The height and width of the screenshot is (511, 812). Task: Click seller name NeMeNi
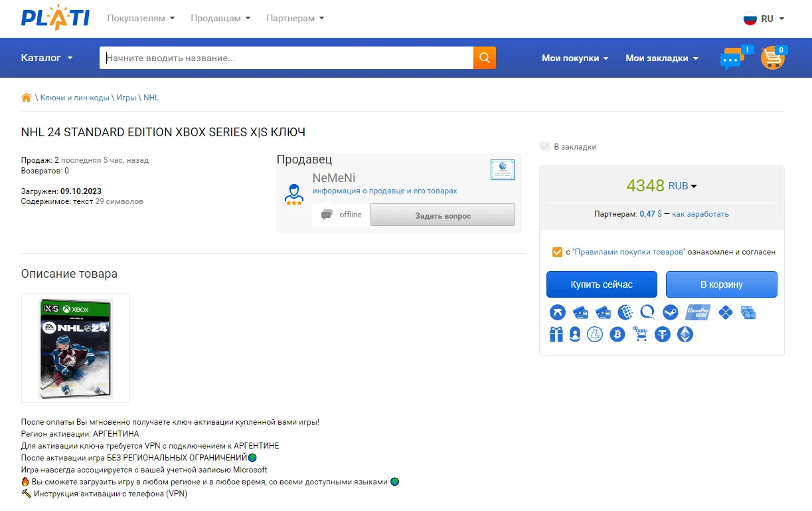coord(334,178)
